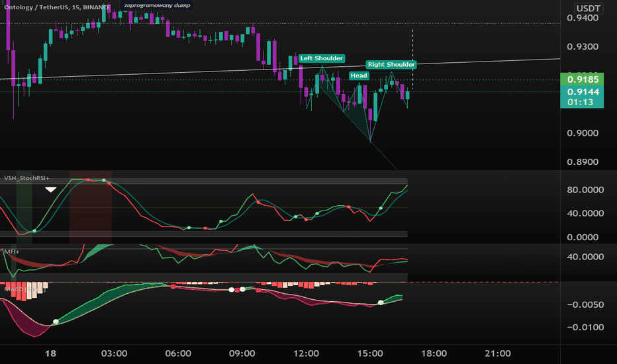Click the 03:00 time axis label
Image resolution: width=617 pixels, height=364 pixels.
point(114,353)
